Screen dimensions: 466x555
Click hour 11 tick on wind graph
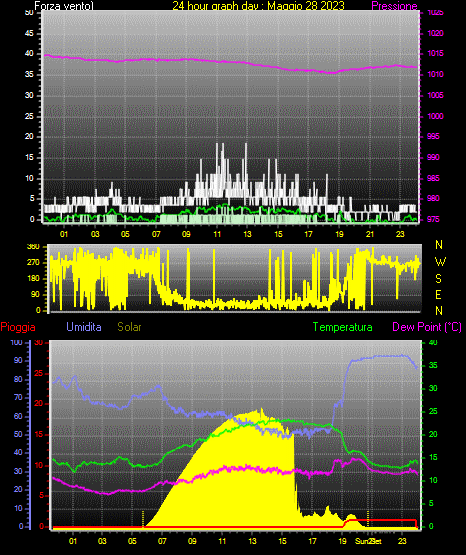(x=217, y=234)
